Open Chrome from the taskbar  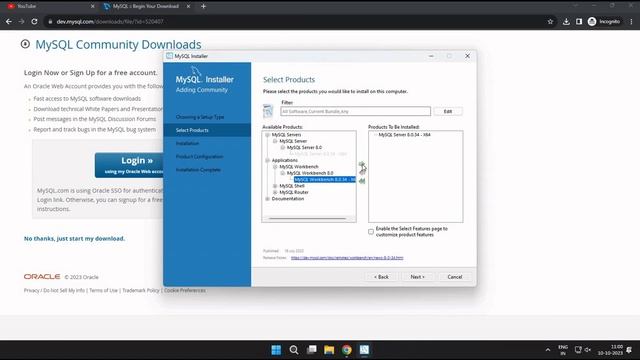[x=347, y=350]
